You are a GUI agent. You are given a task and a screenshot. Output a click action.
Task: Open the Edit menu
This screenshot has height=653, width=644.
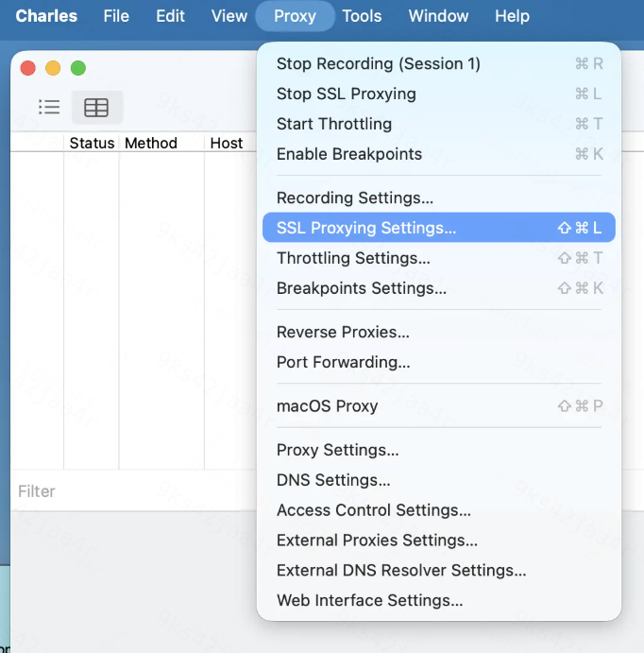(x=170, y=16)
